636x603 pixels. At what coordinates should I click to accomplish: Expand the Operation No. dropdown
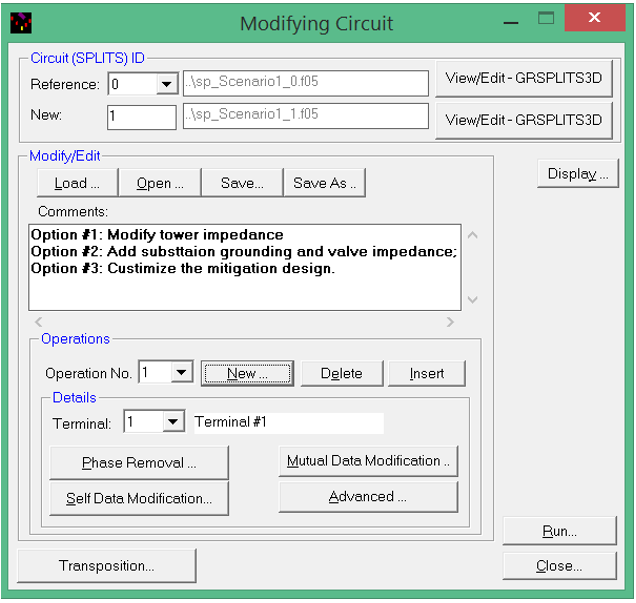181,373
